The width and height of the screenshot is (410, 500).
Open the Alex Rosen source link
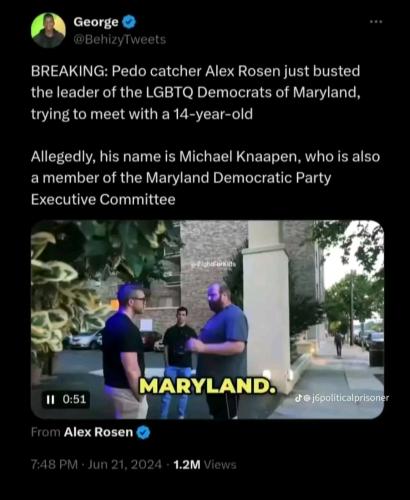point(98,432)
